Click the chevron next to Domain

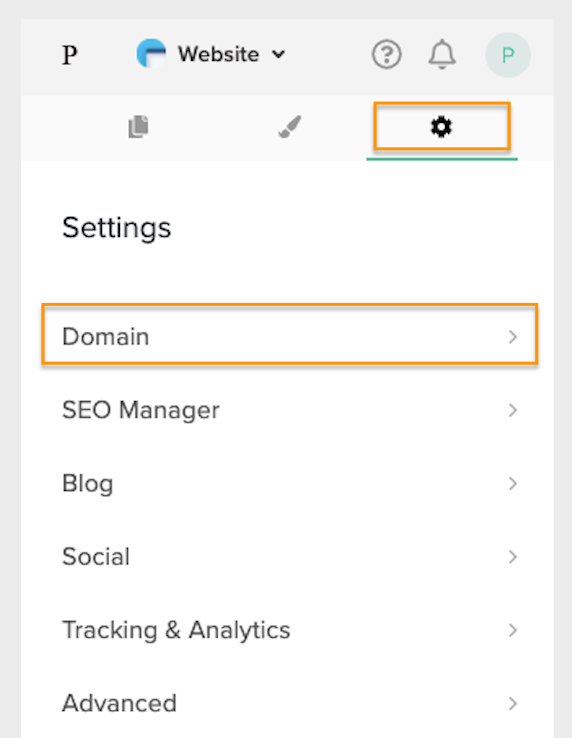pyautogui.click(x=513, y=337)
